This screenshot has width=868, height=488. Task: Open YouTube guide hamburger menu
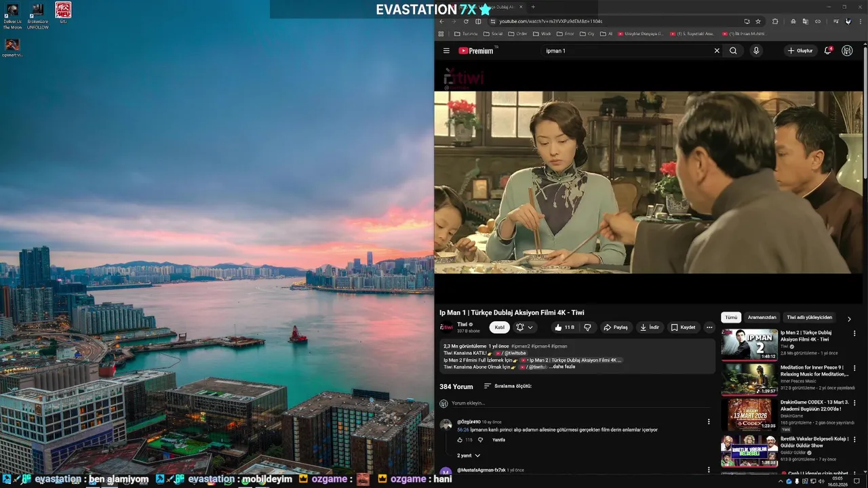446,51
